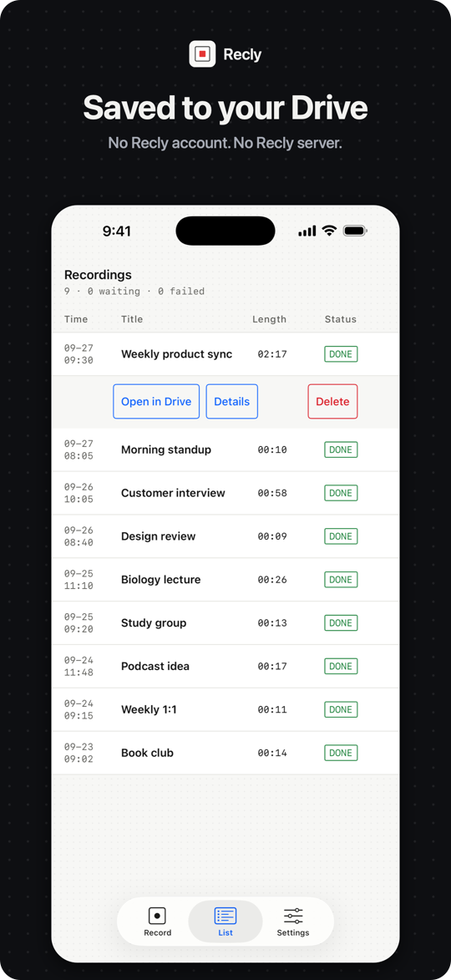Click the 00:13 length value
The height and width of the screenshot is (980, 451).
[272, 623]
